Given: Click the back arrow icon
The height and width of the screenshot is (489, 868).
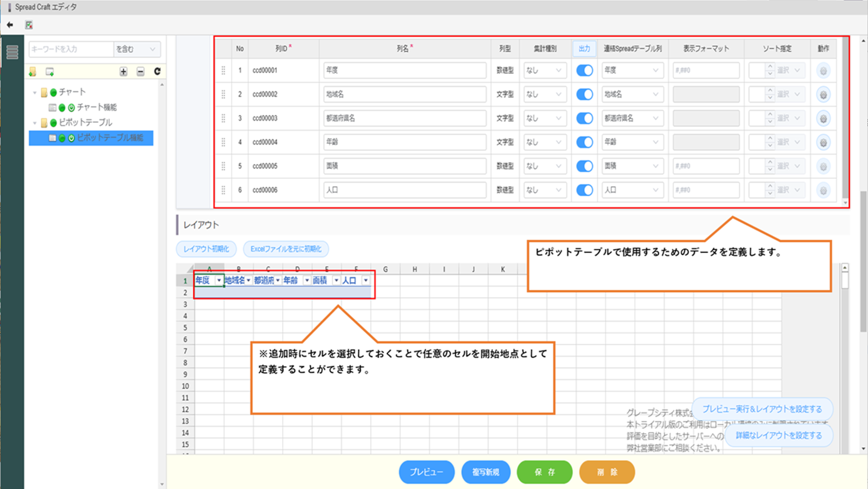Looking at the screenshot, I should tap(10, 24).
